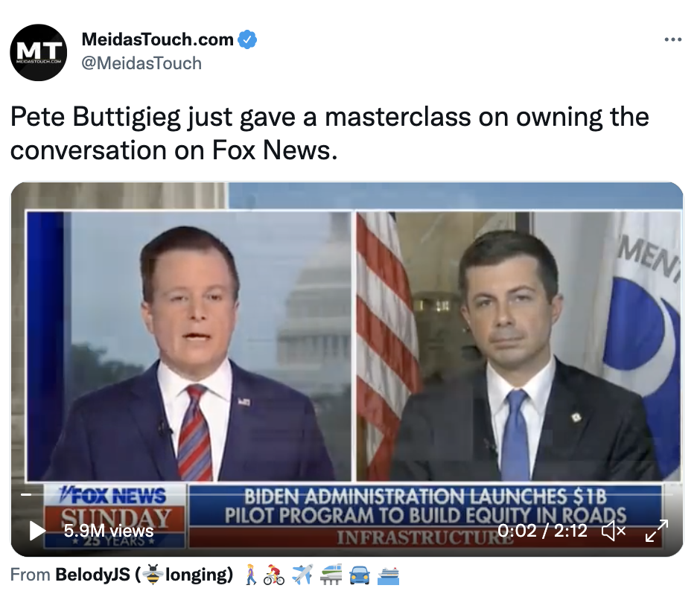Click the 0:02 / 2:12 time display
The height and width of the screenshot is (594, 700).
[x=542, y=531]
